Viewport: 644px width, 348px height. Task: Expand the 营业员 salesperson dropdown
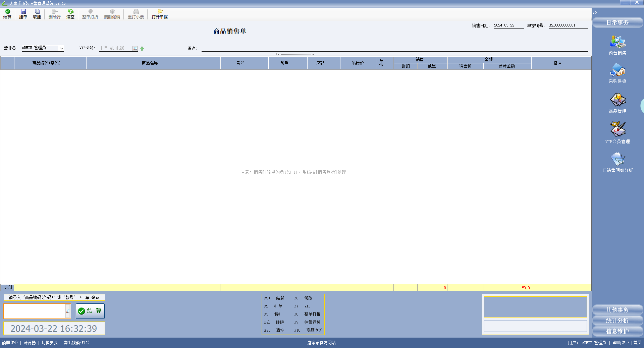tap(62, 48)
